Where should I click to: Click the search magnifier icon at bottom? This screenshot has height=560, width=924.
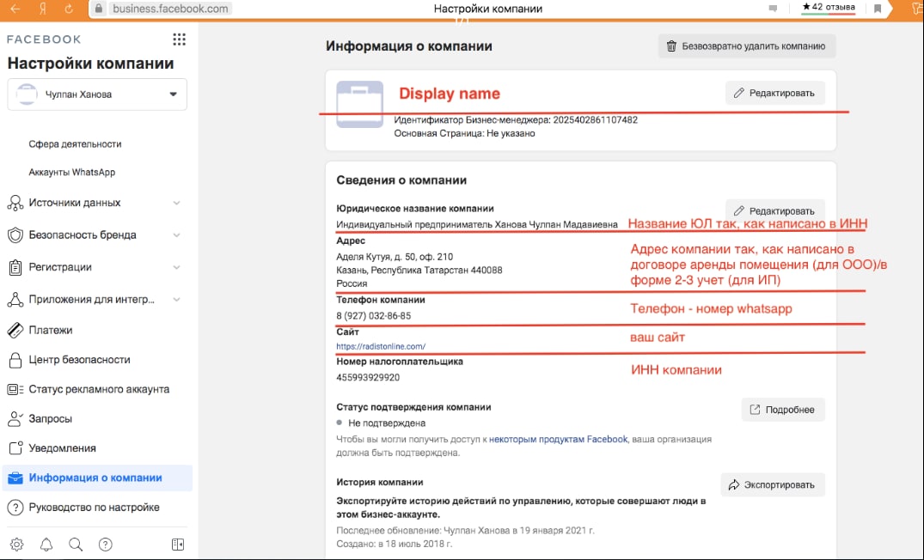pyautogui.click(x=76, y=545)
